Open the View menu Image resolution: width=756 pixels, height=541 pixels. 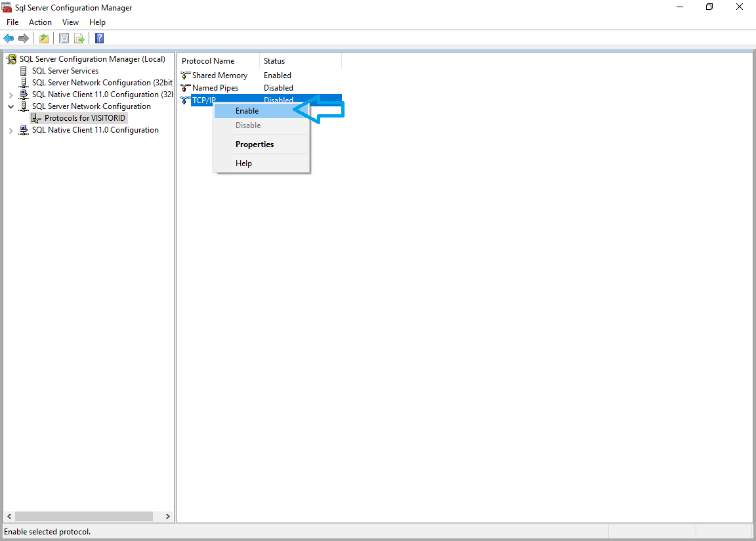[70, 22]
